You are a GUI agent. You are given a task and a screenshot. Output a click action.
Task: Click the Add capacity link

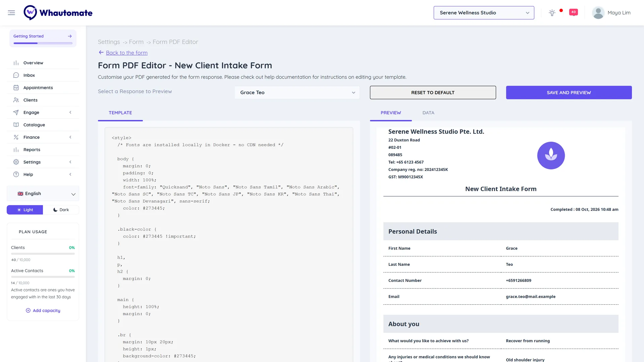click(x=47, y=311)
